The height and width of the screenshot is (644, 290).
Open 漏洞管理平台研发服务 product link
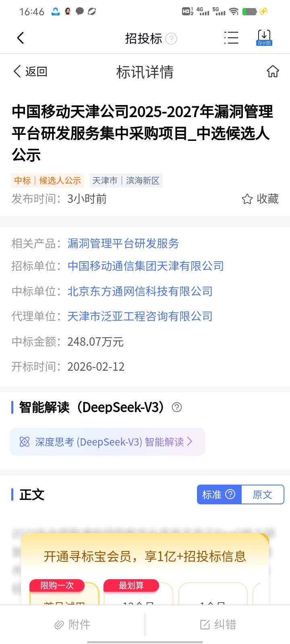click(x=123, y=244)
